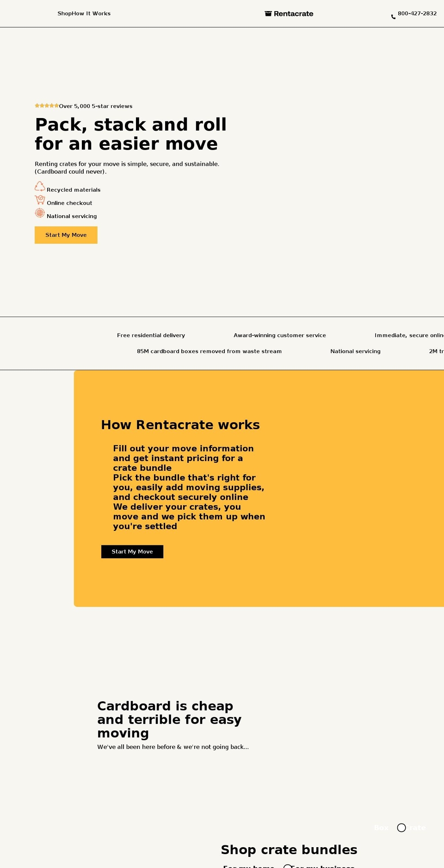The image size is (444, 868).
Task: Click 'Online checkout' label
Action: [69, 203]
